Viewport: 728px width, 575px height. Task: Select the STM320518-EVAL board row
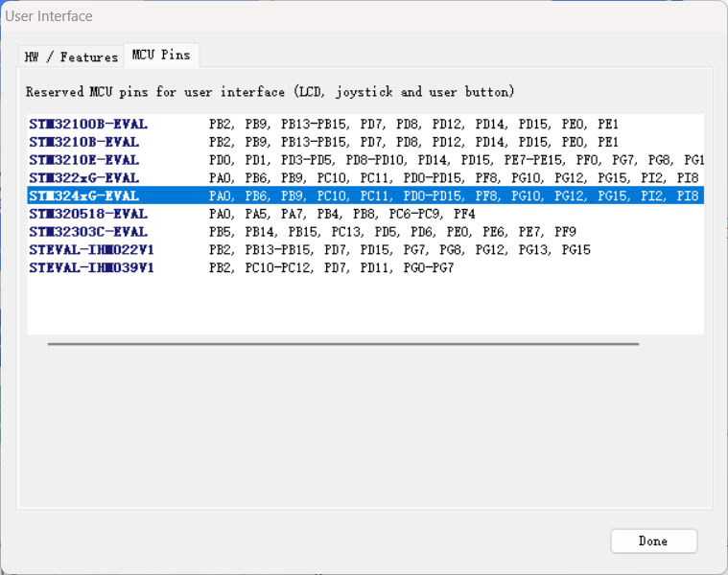tap(365, 214)
